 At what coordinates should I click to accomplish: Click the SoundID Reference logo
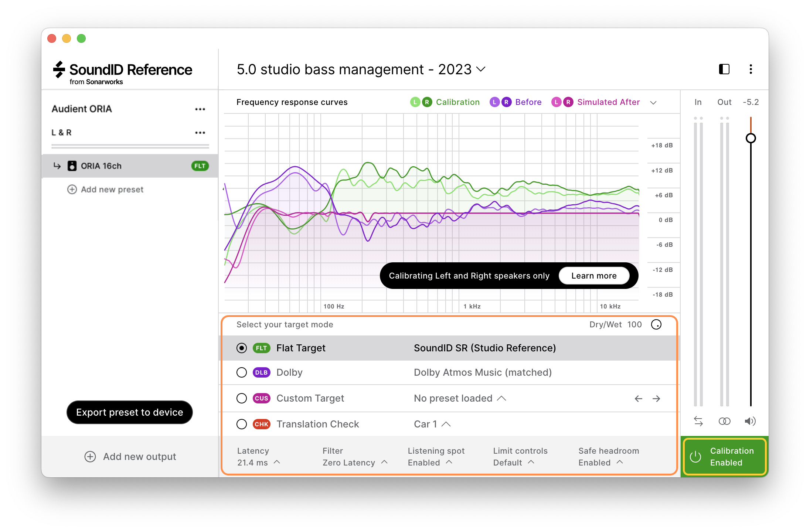[x=122, y=70]
